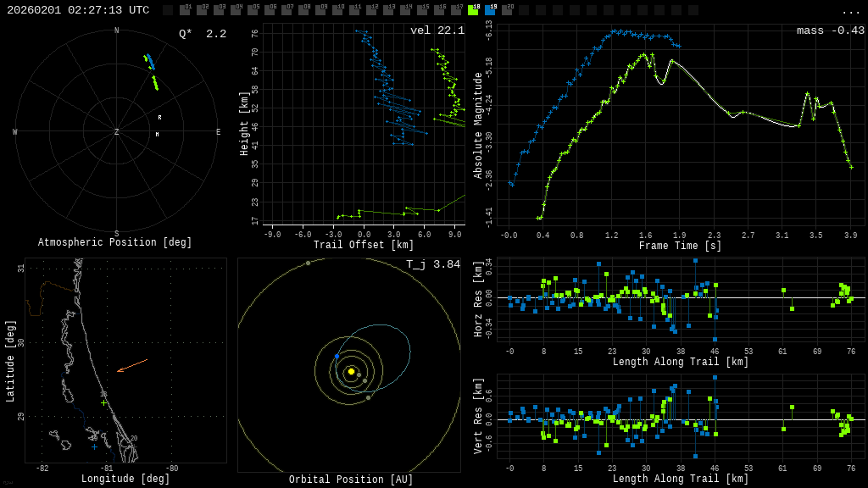The image size is (868, 488).
Task: Click the Height [km] axis label
Action: [x=244, y=124]
